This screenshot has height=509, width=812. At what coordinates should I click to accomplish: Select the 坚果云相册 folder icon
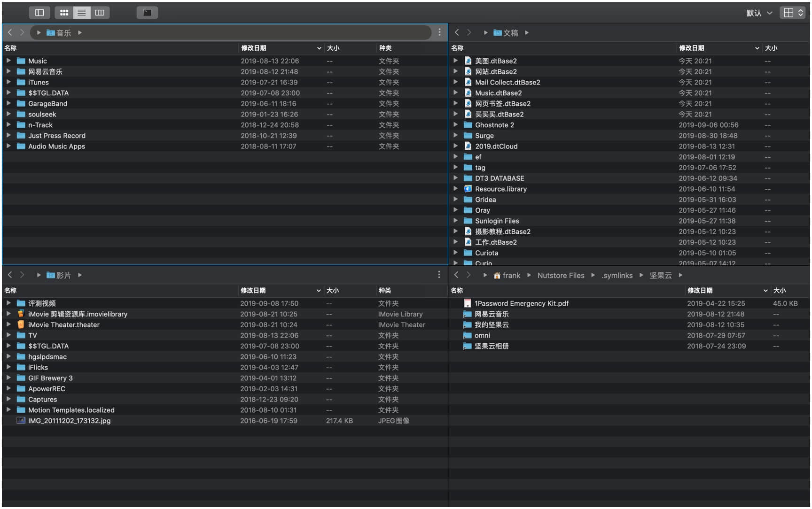(467, 346)
